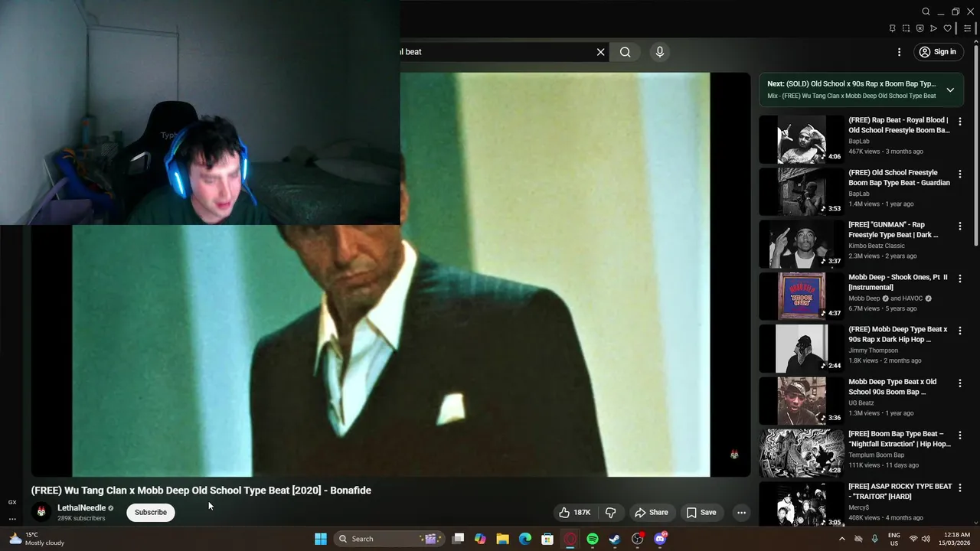Open Microsoft Edge from taskbar
Screen dimensions: 980x551
525,539
